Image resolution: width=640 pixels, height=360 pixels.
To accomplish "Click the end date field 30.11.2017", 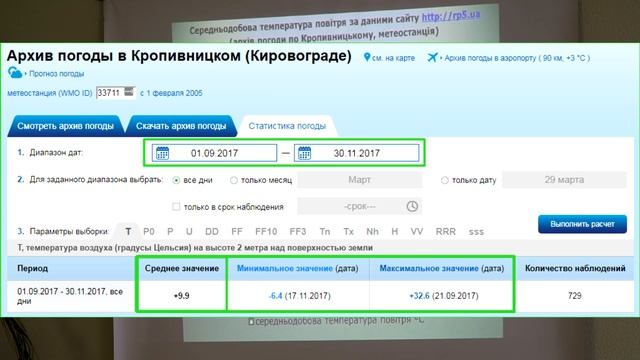I will pyautogui.click(x=356, y=153).
